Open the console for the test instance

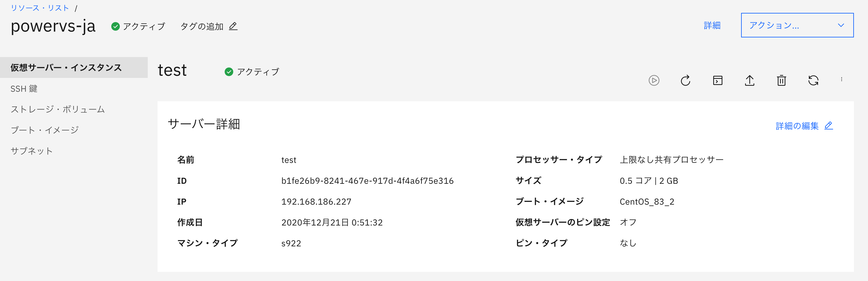tap(718, 80)
